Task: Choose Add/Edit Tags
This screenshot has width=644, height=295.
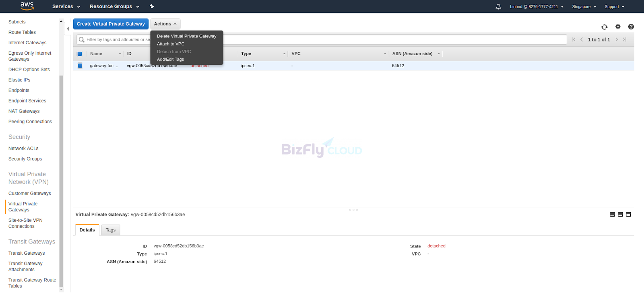Action: [x=170, y=59]
